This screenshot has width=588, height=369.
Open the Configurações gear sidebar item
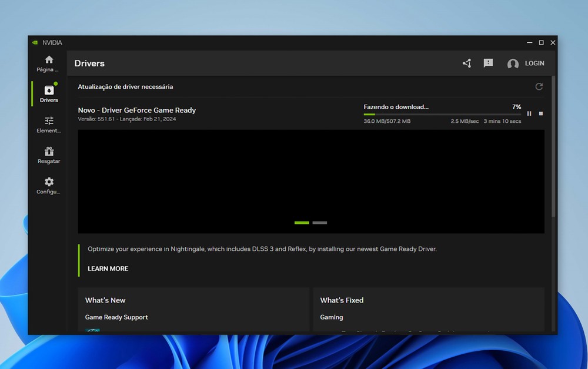[x=49, y=186]
